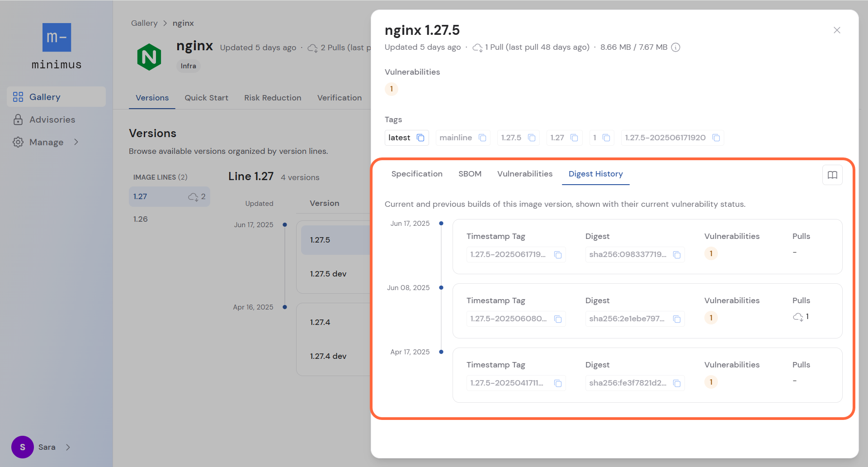Select version 1.27.5 row
The height and width of the screenshot is (467, 868).
click(x=336, y=240)
